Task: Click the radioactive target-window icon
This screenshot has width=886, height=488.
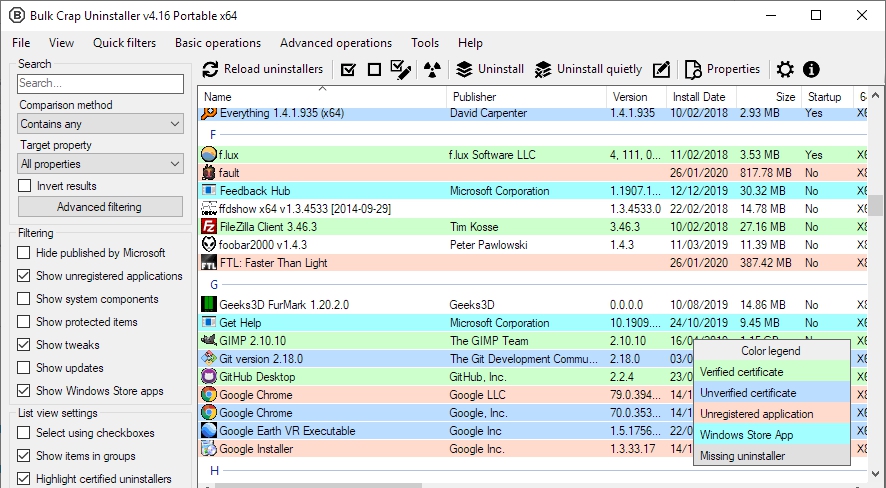Action: [x=432, y=69]
